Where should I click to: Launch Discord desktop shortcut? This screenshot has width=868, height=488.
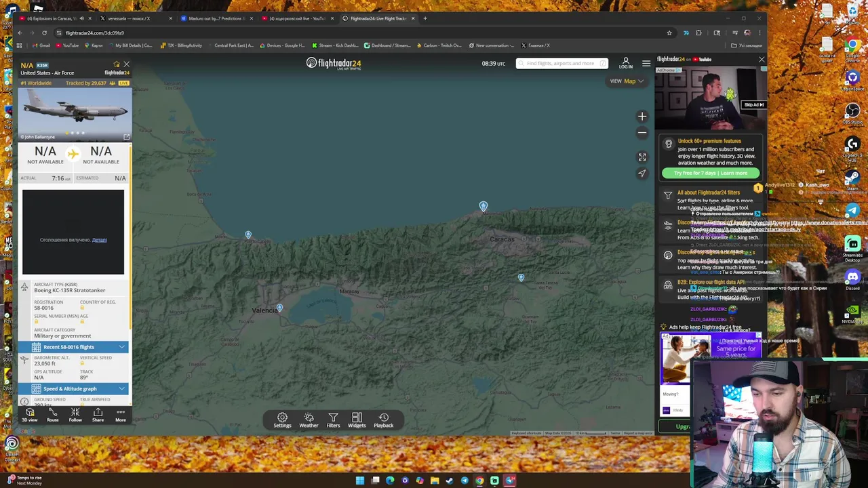point(852,279)
